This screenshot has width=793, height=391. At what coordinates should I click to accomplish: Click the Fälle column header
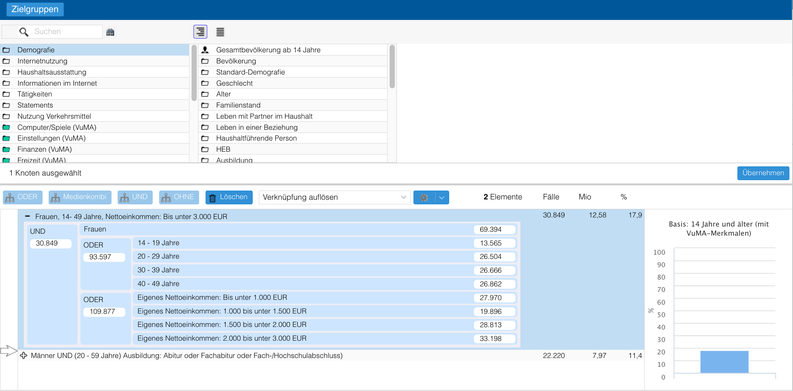tap(551, 197)
